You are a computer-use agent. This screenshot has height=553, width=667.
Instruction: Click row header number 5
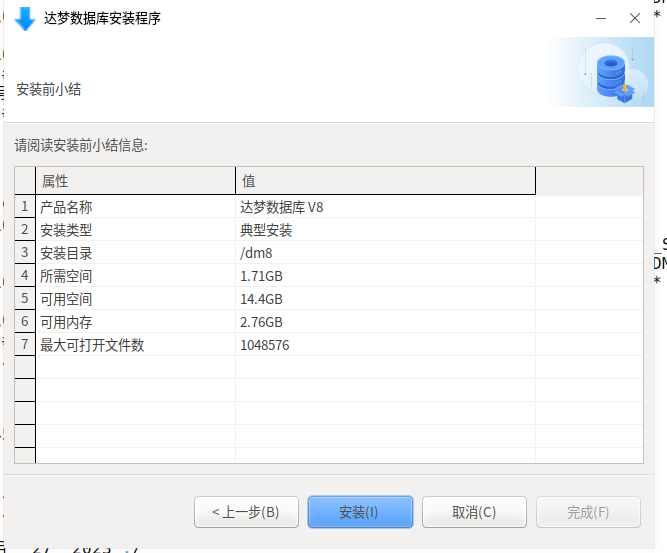(25, 299)
